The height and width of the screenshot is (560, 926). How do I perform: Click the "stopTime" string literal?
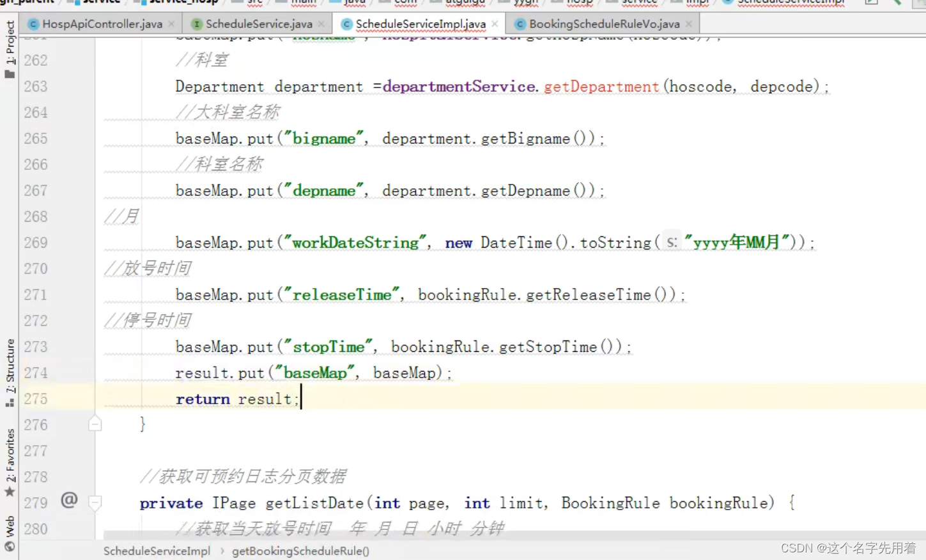(x=328, y=347)
